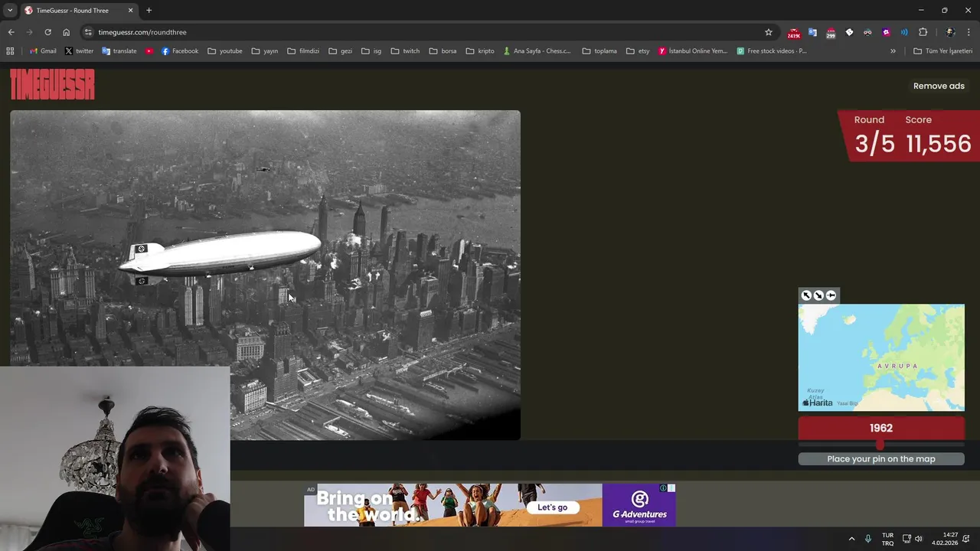This screenshot has height=551, width=980.
Task: Open the ad info icon on the banner
Action: [x=663, y=488]
